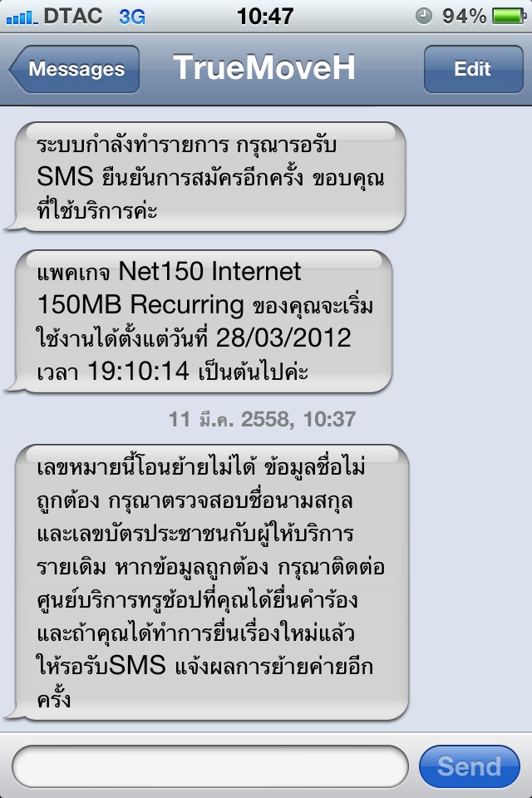The height and width of the screenshot is (798, 532).
Task: Focus the message text input field
Action: tap(209, 766)
